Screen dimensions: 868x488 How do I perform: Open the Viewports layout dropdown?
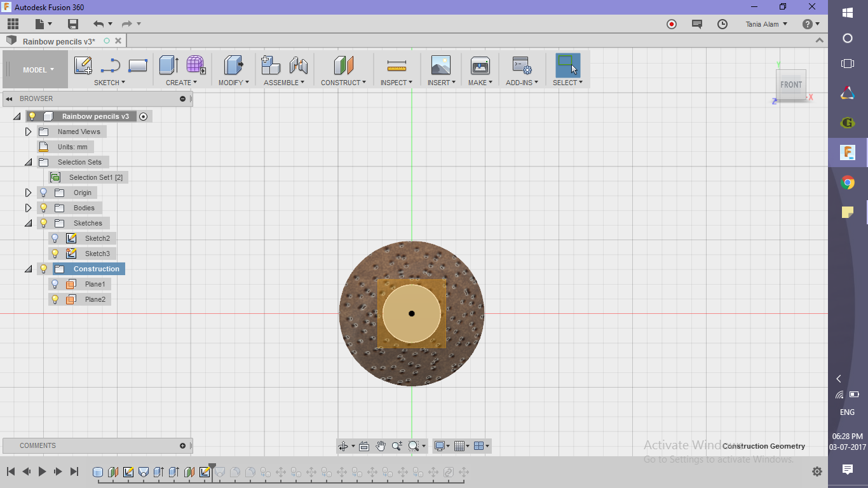point(482,446)
